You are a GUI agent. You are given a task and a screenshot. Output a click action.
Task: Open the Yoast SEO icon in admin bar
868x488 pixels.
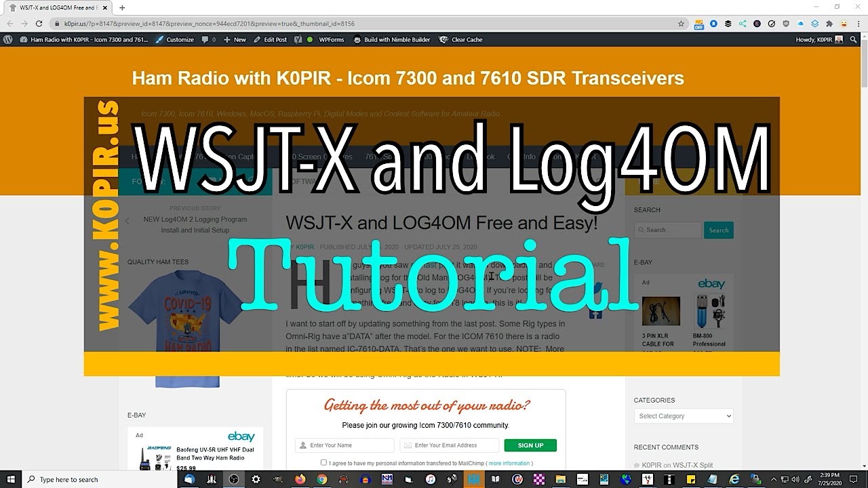(x=298, y=40)
